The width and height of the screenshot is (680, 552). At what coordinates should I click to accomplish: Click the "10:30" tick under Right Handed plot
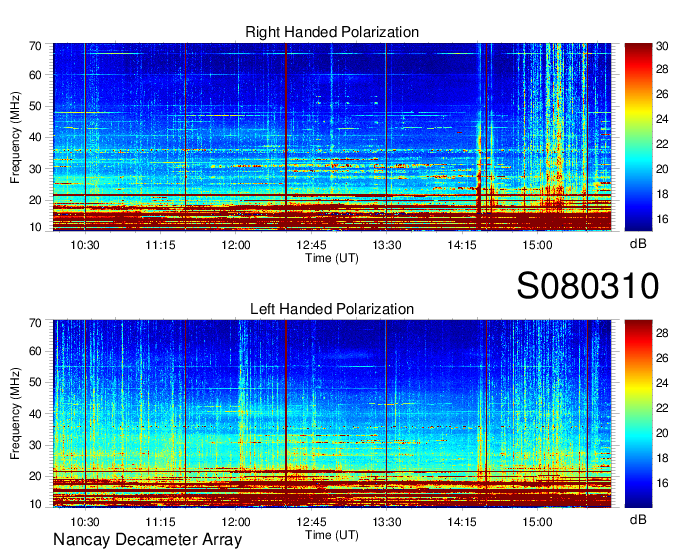tap(85, 245)
